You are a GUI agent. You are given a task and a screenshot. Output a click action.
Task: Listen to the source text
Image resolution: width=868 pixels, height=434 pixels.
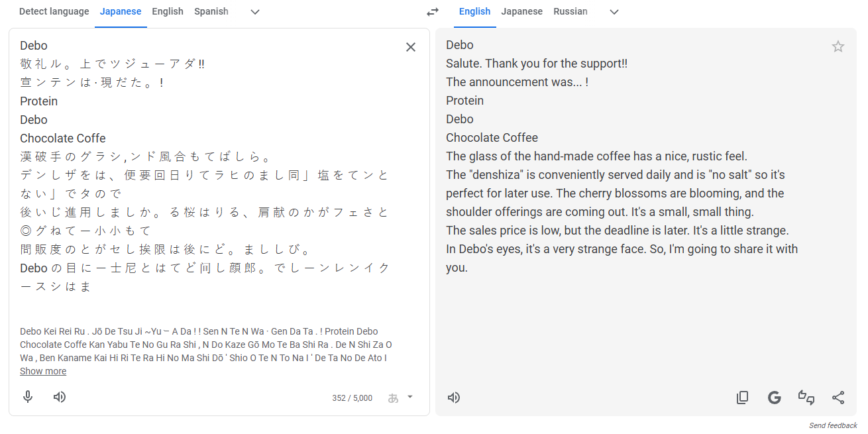[x=60, y=397]
